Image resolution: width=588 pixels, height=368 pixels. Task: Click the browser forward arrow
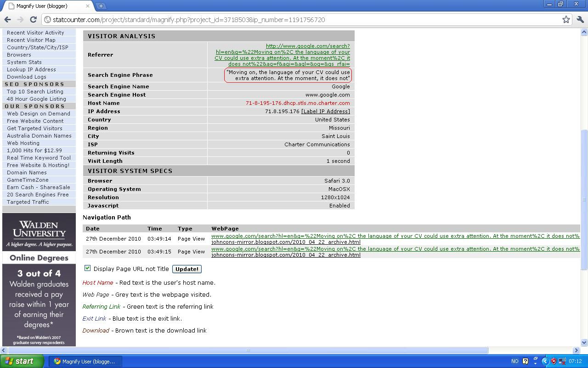(20, 19)
